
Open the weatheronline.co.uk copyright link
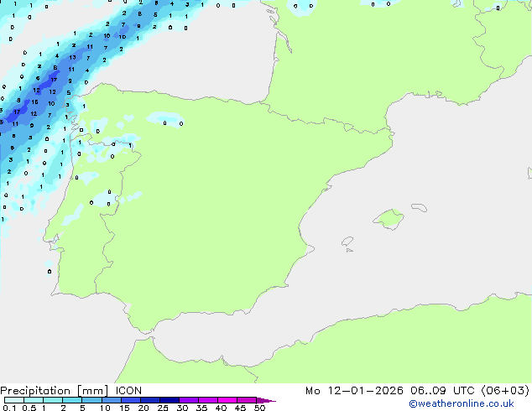point(462,403)
